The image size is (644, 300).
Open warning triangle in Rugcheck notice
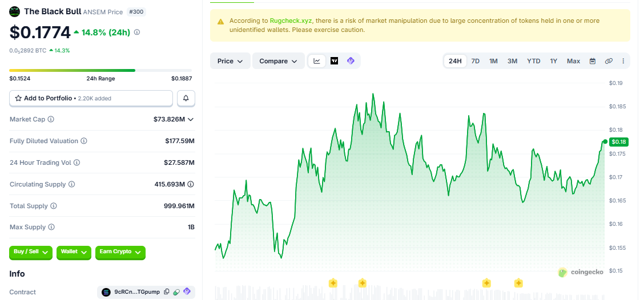pos(221,21)
